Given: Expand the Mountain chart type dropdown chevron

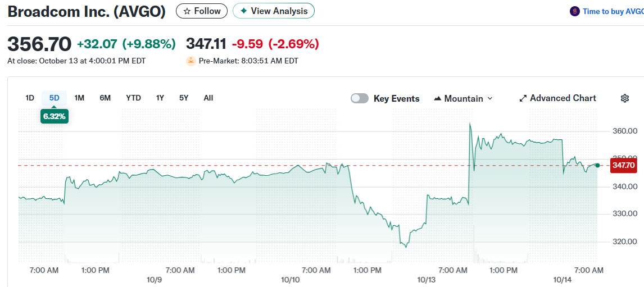Looking at the screenshot, I should (x=489, y=98).
